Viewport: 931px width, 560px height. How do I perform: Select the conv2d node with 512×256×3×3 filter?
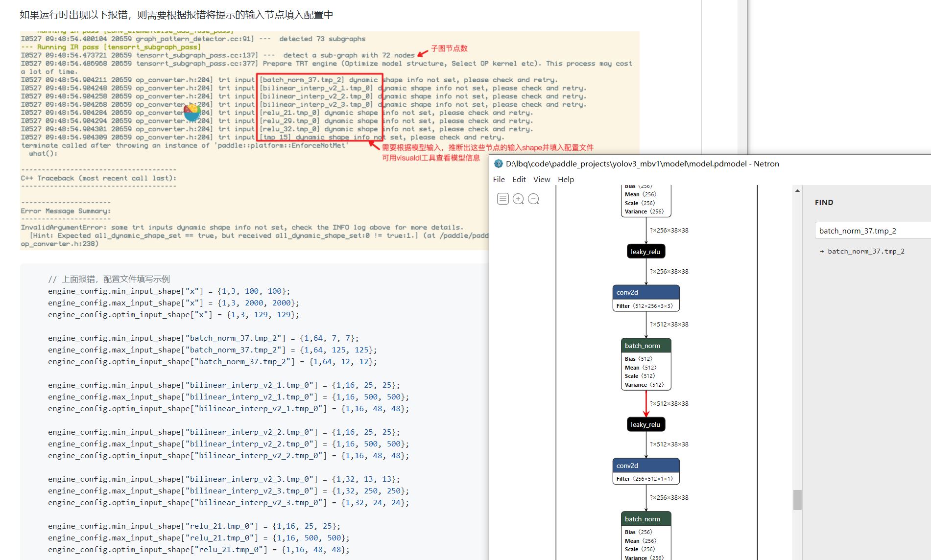(645, 292)
